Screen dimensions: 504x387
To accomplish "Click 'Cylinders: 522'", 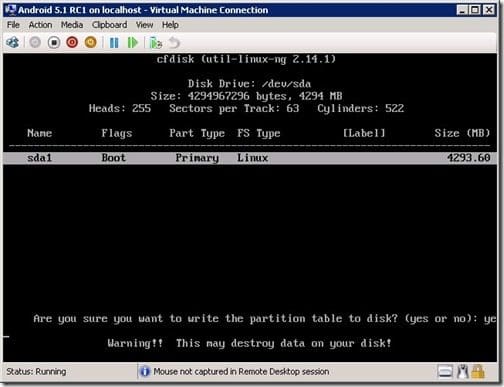I will (360, 109).
